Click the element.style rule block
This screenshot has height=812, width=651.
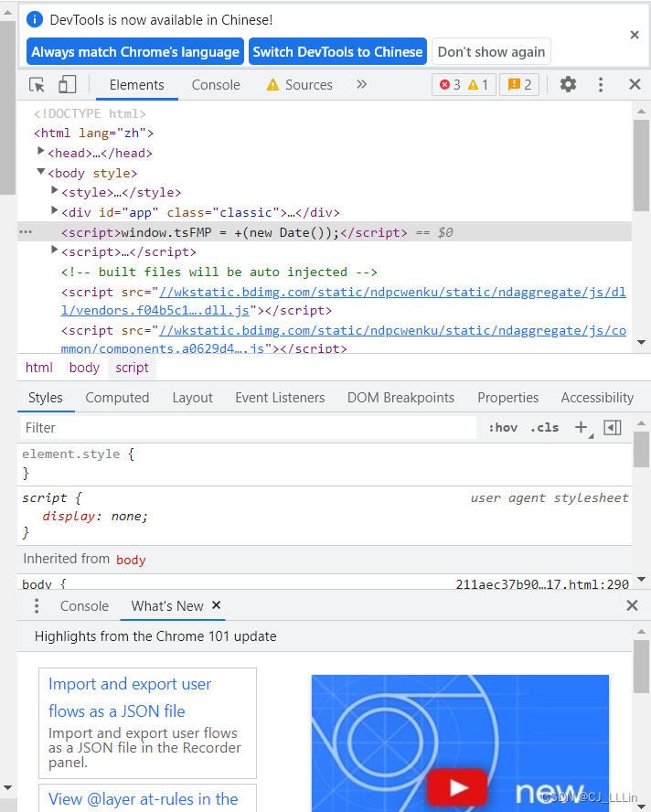click(325, 464)
